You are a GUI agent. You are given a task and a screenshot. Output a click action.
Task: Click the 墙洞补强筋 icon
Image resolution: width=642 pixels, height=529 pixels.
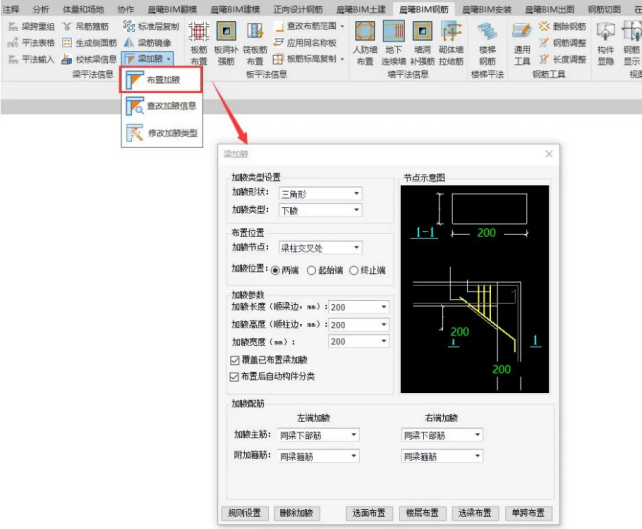422,32
